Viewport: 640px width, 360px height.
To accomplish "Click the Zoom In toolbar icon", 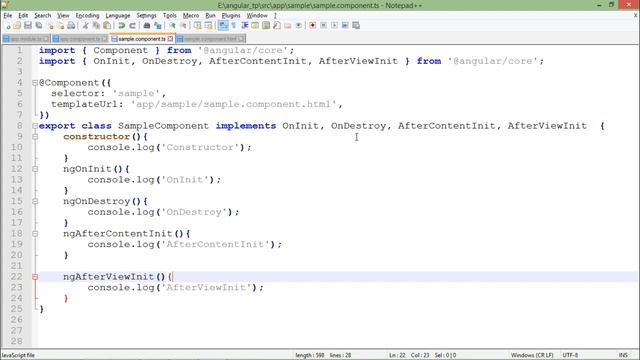I will point(172,25).
